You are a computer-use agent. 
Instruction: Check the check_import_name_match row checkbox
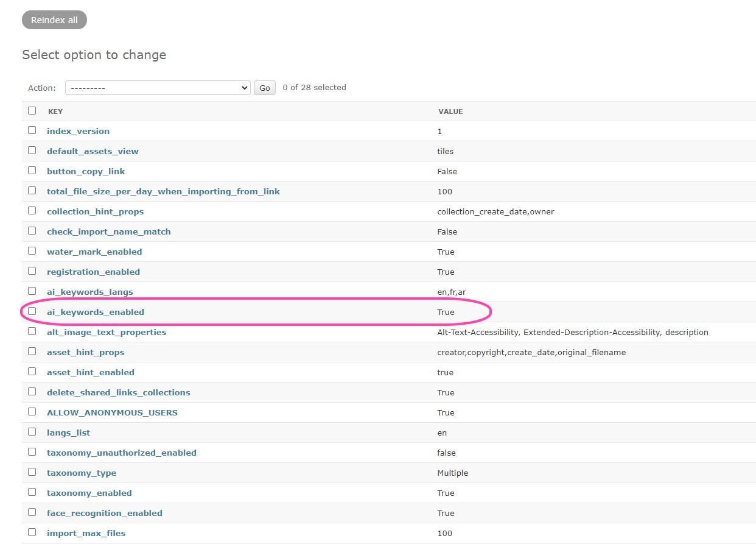pos(32,231)
